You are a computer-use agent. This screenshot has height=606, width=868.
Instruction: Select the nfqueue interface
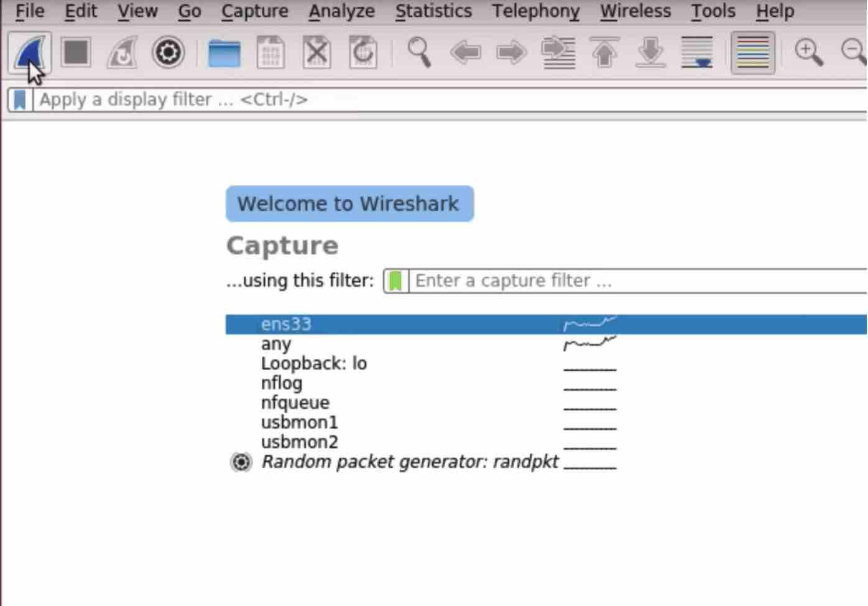295,403
